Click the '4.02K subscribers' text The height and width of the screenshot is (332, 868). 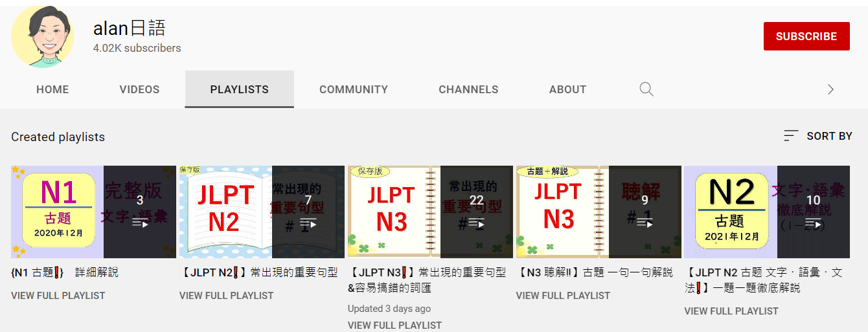click(137, 48)
